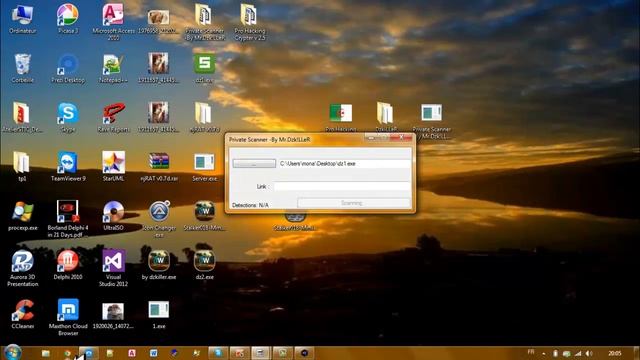Select the Delphi 2010 shortcut
640x360 pixels.
click(68, 264)
